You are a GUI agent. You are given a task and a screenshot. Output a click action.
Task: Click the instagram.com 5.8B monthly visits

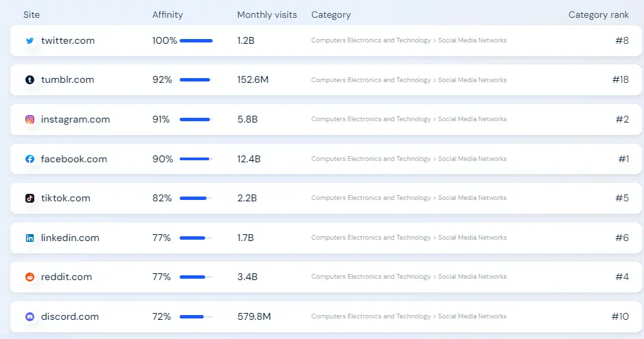(x=247, y=119)
